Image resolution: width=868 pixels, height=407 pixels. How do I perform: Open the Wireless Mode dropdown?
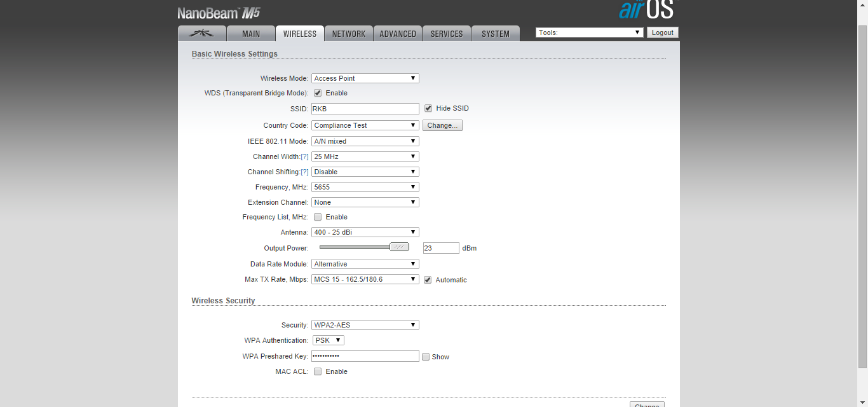coord(365,78)
